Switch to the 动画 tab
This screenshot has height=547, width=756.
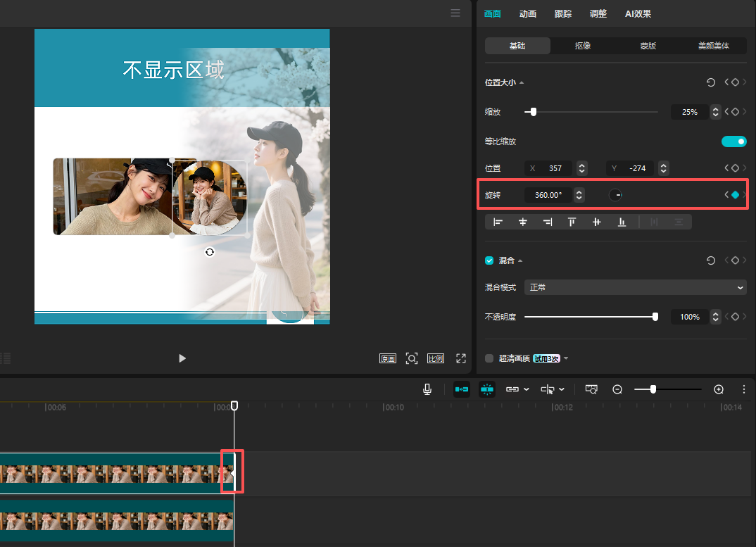click(x=527, y=14)
